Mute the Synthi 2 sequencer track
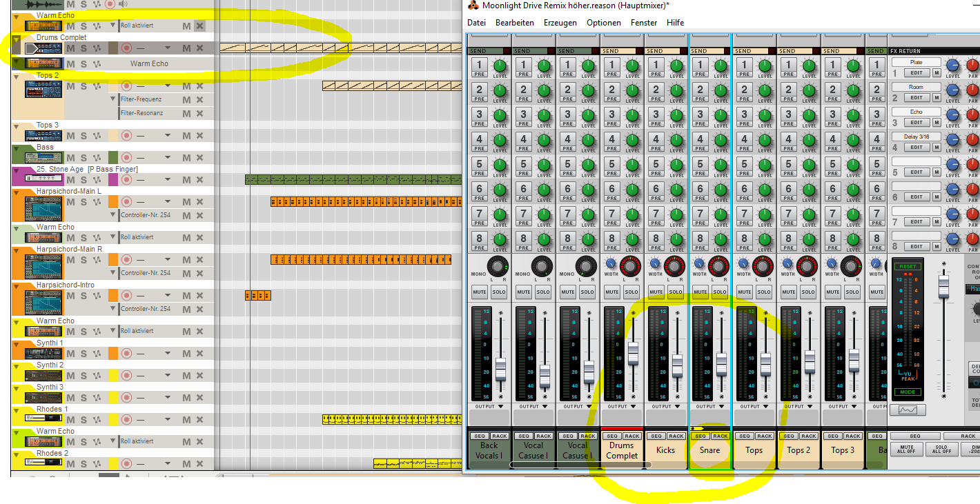The image size is (980, 504). (70, 376)
